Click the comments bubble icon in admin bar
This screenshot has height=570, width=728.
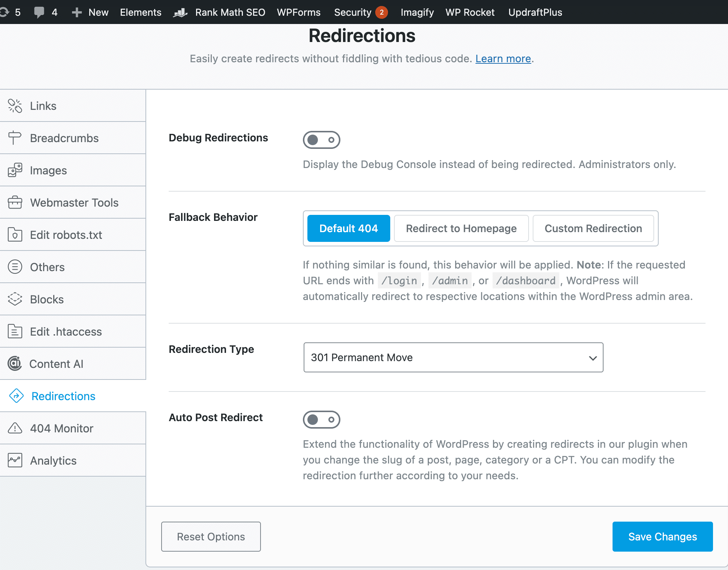coord(39,12)
